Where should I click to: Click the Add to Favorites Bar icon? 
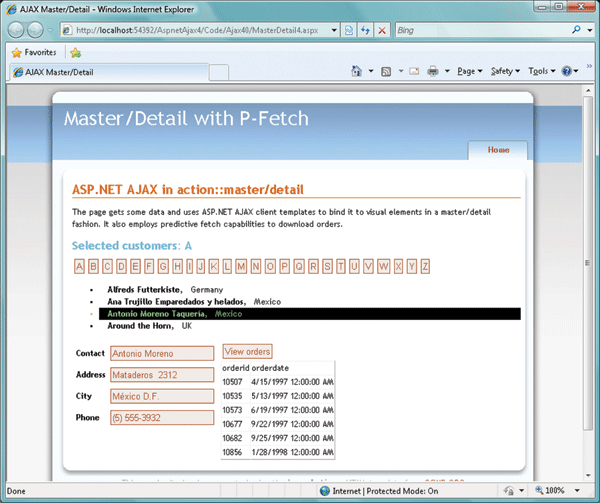coord(75,53)
